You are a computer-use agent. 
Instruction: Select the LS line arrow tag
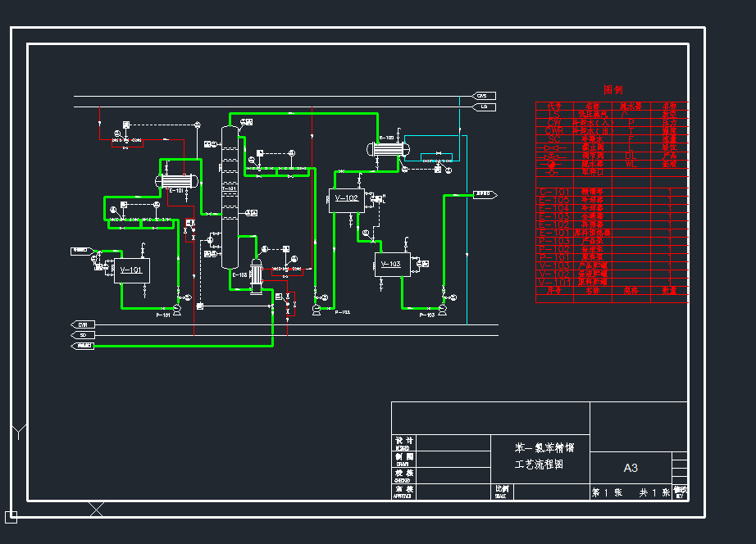click(485, 107)
